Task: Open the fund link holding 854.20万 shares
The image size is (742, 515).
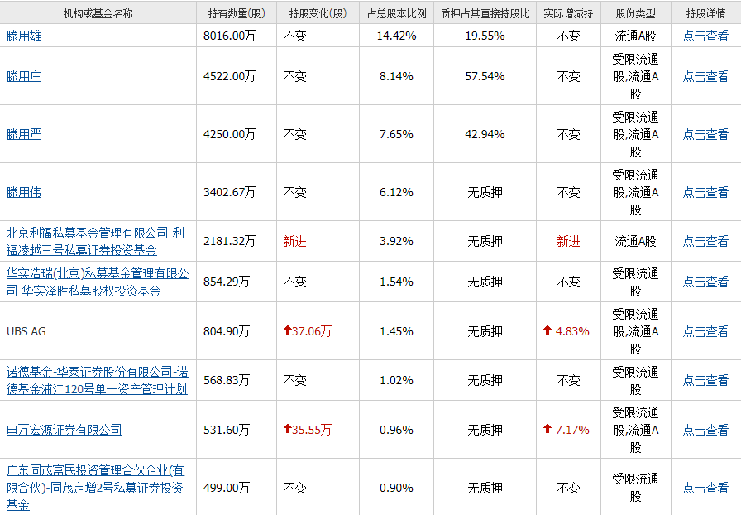Action: [97, 281]
